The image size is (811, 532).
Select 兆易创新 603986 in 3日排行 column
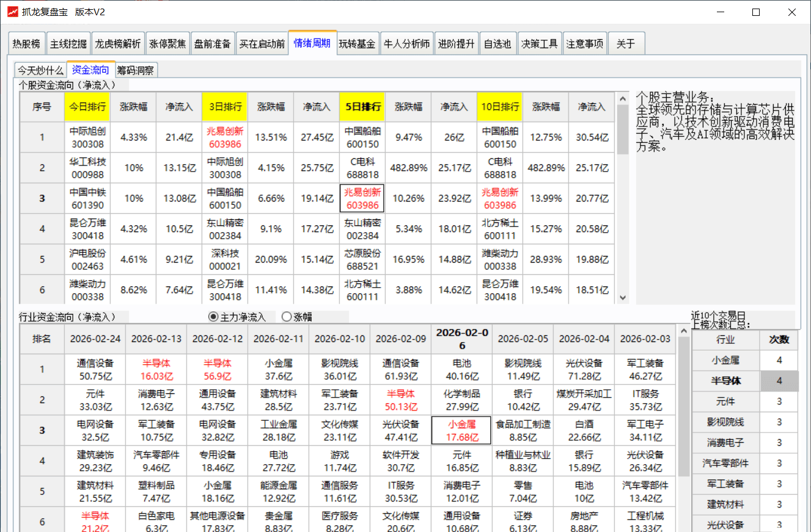point(225,137)
